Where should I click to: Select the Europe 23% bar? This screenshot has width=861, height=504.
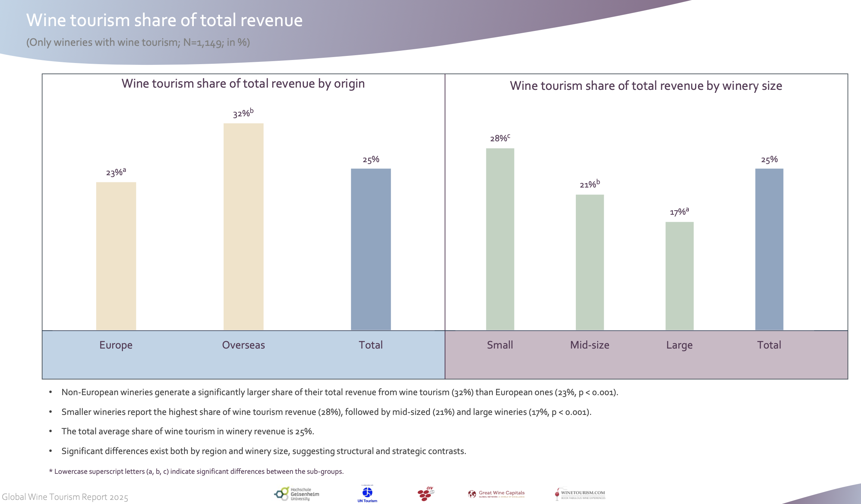pos(116,256)
